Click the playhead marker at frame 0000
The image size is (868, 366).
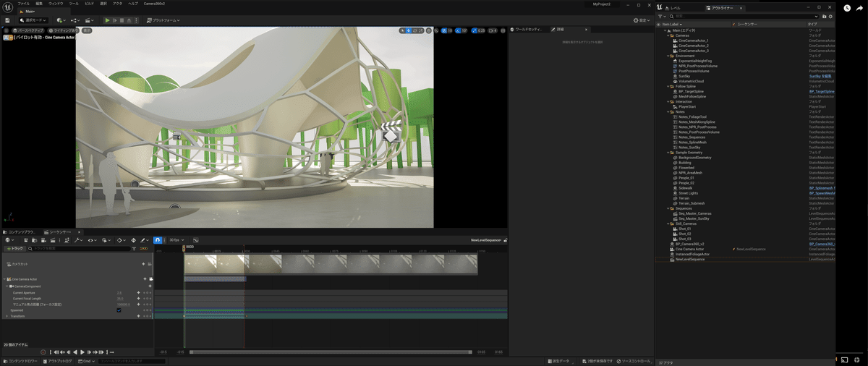coord(184,248)
